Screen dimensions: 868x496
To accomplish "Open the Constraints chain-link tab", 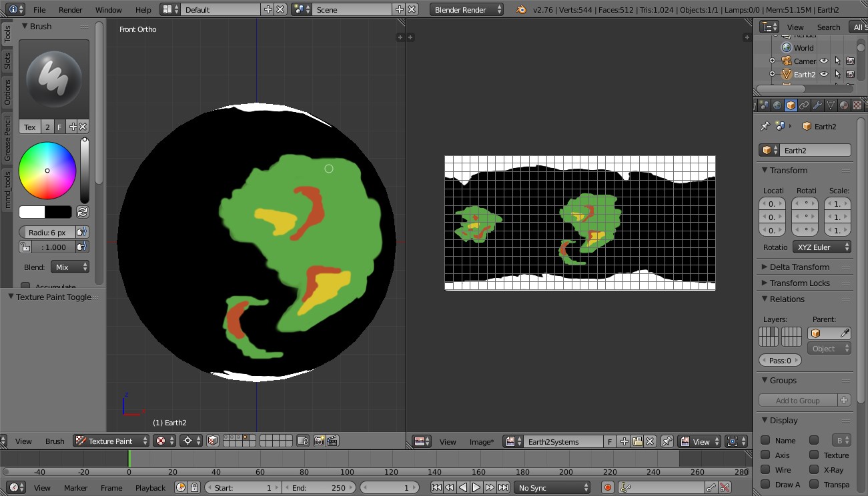I will pyautogui.click(x=805, y=105).
